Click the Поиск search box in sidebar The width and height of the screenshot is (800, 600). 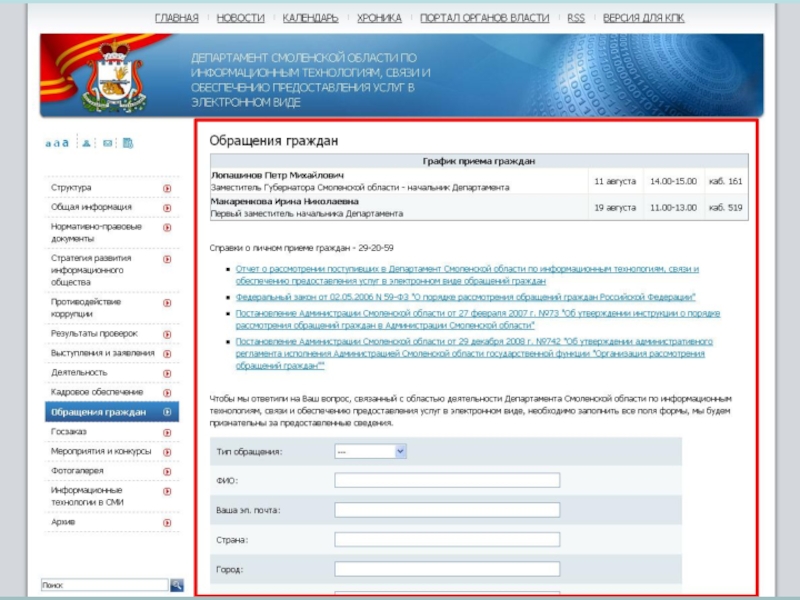point(105,585)
